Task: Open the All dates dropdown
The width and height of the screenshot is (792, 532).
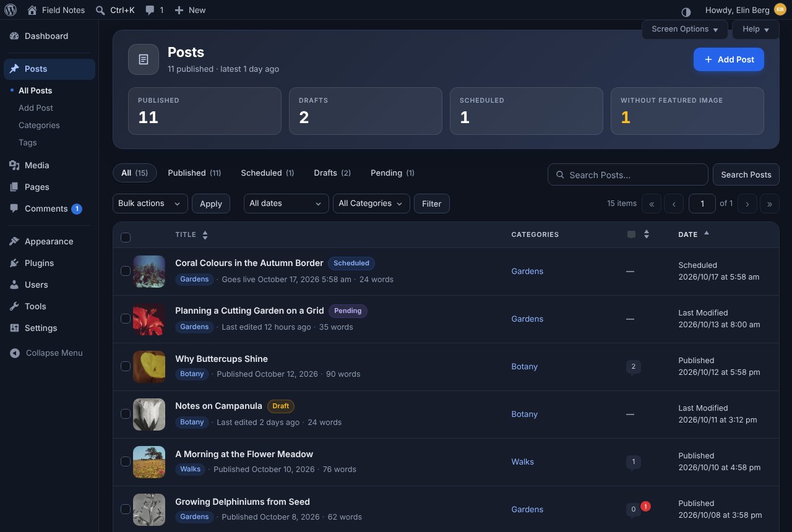Action: coord(286,204)
